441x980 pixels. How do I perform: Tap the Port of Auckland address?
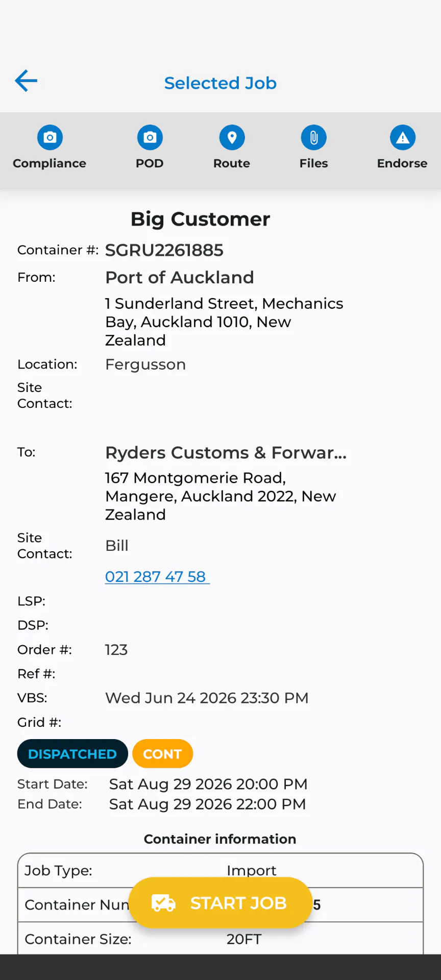224,322
